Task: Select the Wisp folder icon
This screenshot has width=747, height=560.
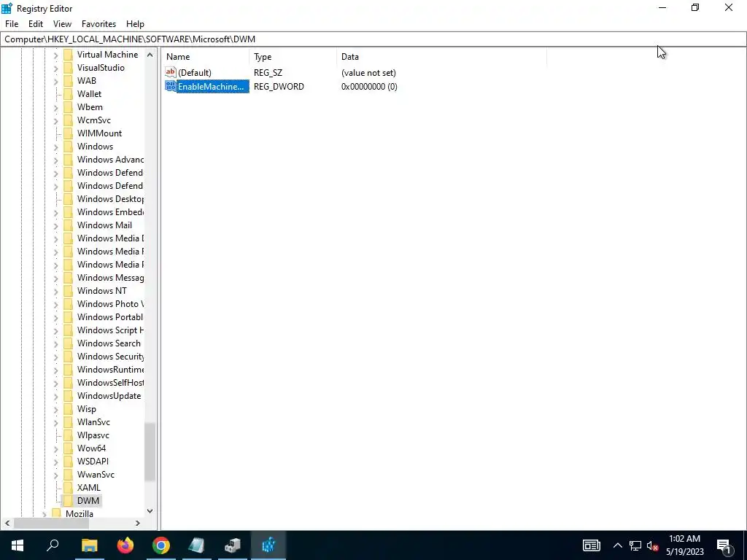Action: coord(68,409)
